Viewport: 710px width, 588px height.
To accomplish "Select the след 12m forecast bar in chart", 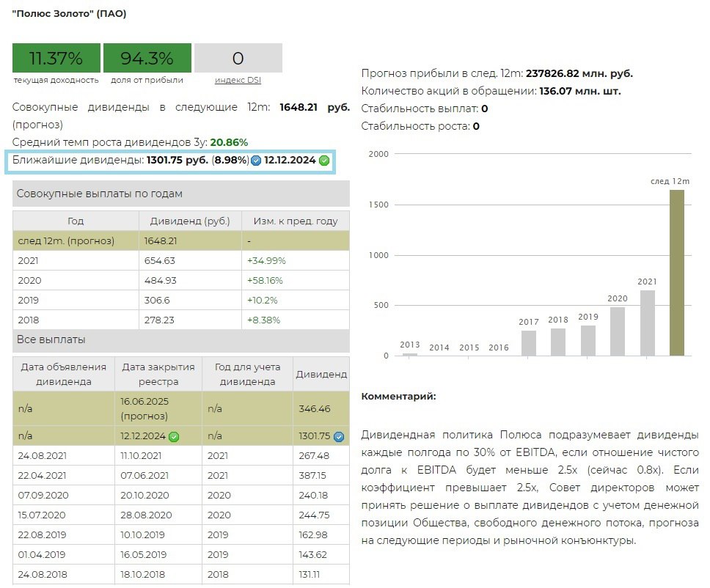I will [x=676, y=273].
